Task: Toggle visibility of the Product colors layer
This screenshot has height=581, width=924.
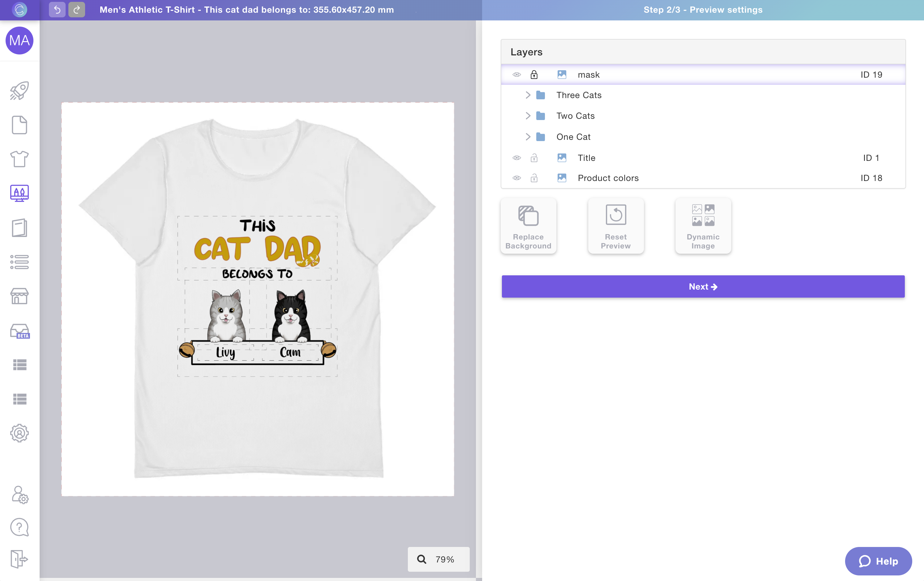Action: click(517, 178)
